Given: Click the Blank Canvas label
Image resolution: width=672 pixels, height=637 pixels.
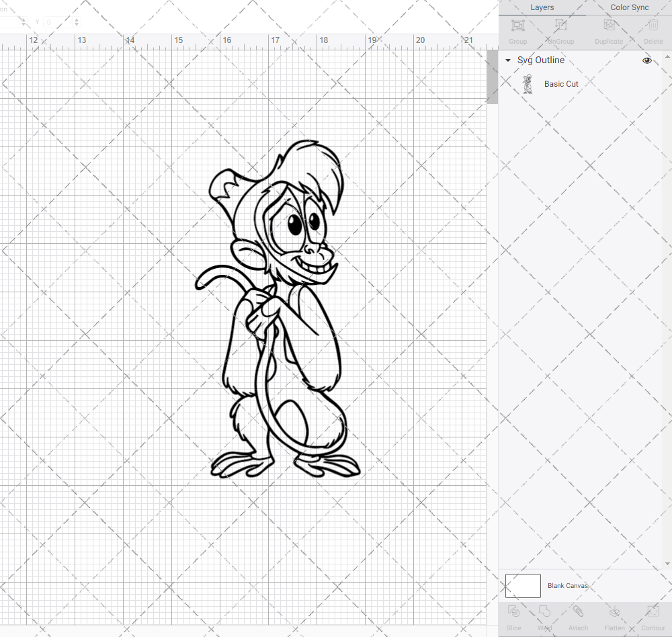Looking at the screenshot, I should pos(568,585).
